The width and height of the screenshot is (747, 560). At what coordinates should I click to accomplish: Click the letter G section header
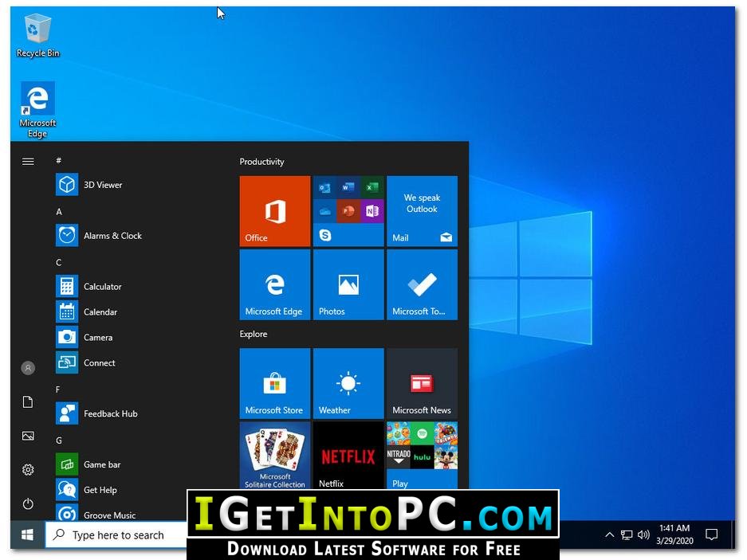click(59, 441)
